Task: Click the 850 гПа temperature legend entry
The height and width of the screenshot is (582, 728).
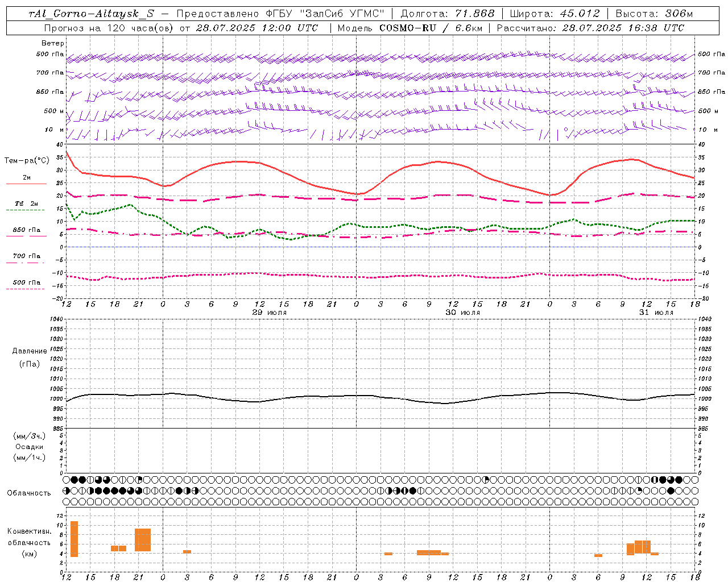Action: (27, 230)
